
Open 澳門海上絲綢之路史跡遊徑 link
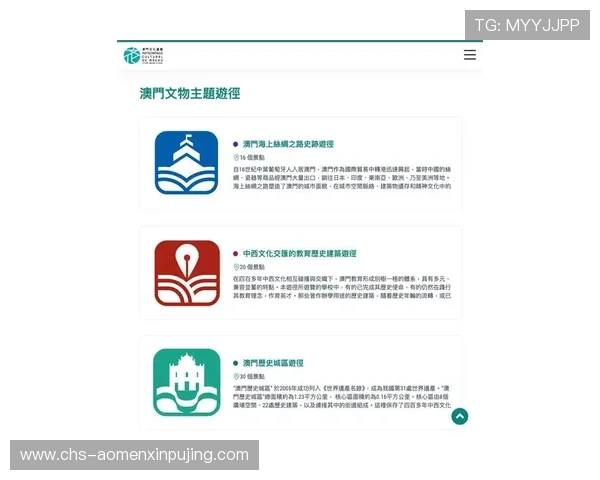pos(288,144)
